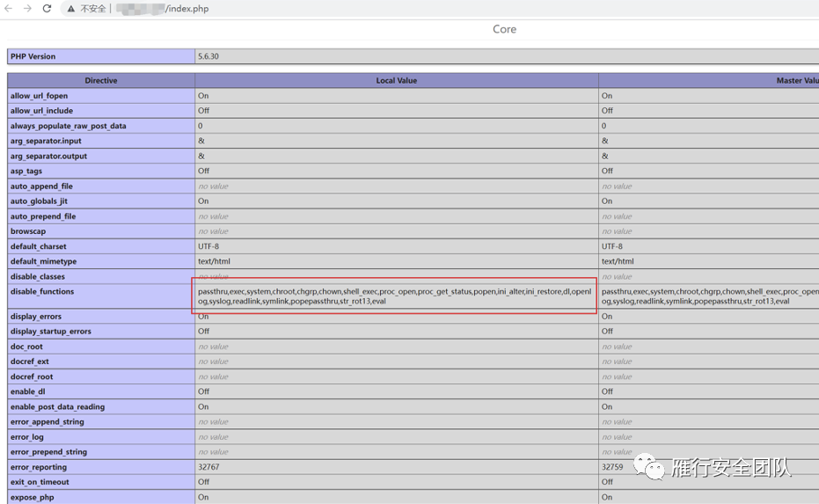Click the Local Value column header

pyautogui.click(x=396, y=81)
